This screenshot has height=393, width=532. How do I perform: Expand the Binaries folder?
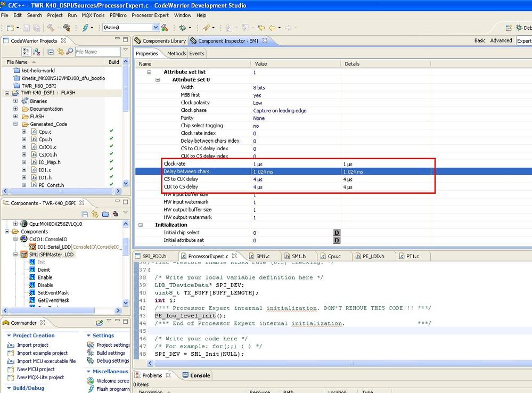pyautogui.click(x=15, y=101)
